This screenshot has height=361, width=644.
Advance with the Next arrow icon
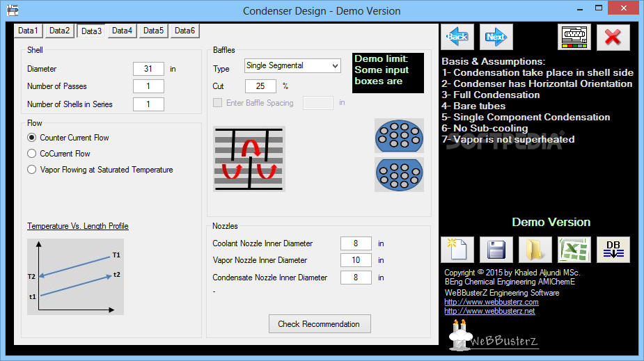point(496,37)
